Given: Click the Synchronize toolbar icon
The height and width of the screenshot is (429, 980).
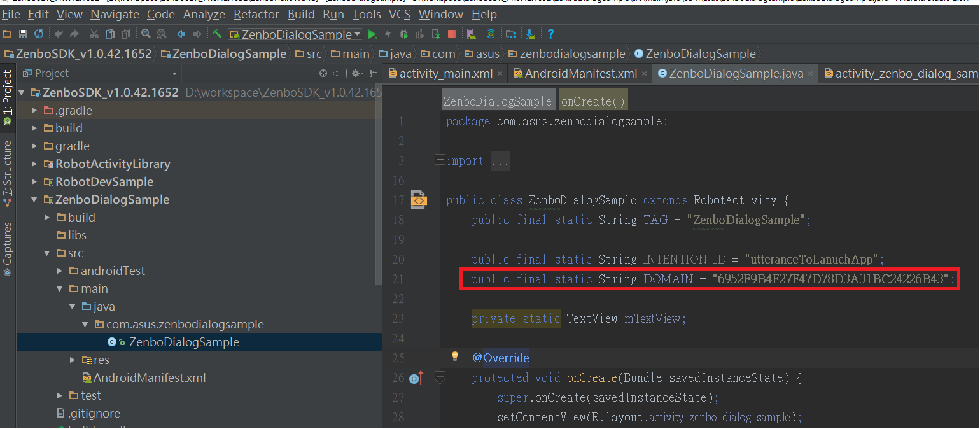Looking at the screenshot, I should tap(39, 34).
